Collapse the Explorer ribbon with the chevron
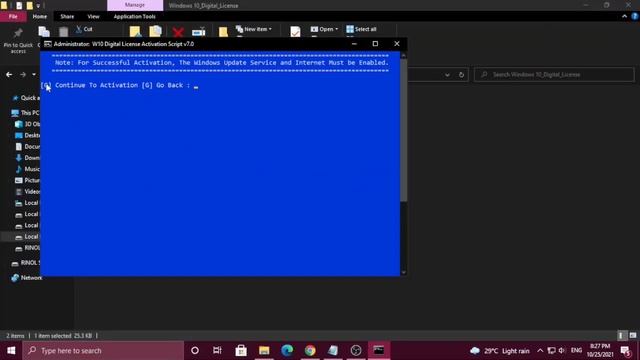The height and width of the screenshot is (360, 640). (x=624, y=16)
